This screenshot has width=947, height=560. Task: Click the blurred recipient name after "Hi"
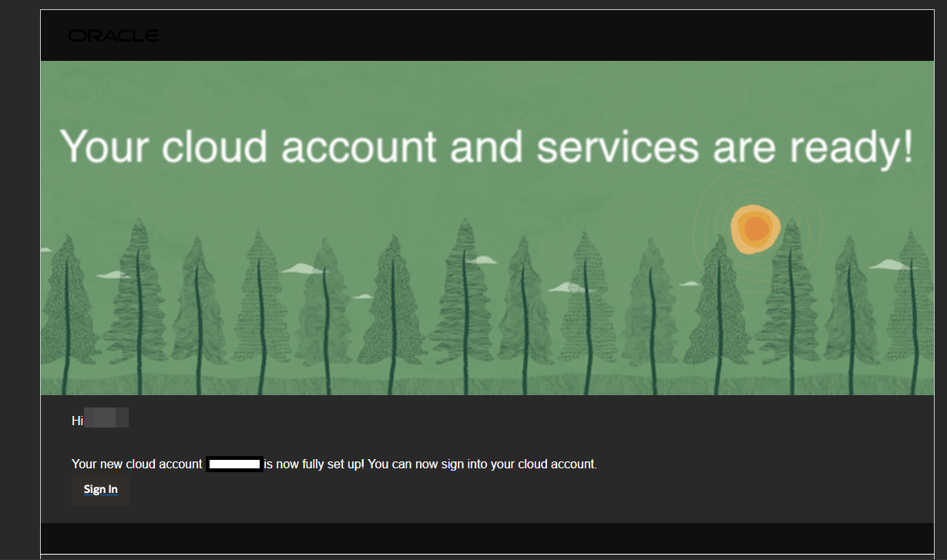pos(106,420)
